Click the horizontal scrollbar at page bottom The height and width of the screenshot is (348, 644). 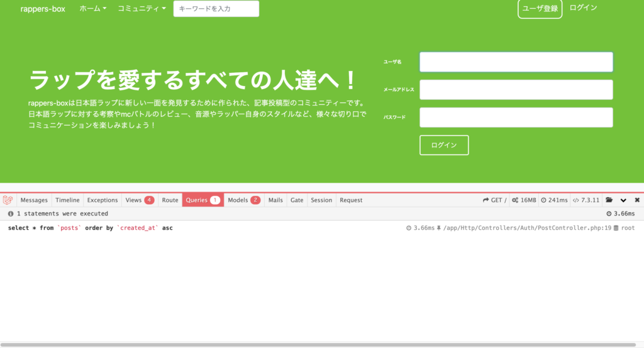point(318,345)
